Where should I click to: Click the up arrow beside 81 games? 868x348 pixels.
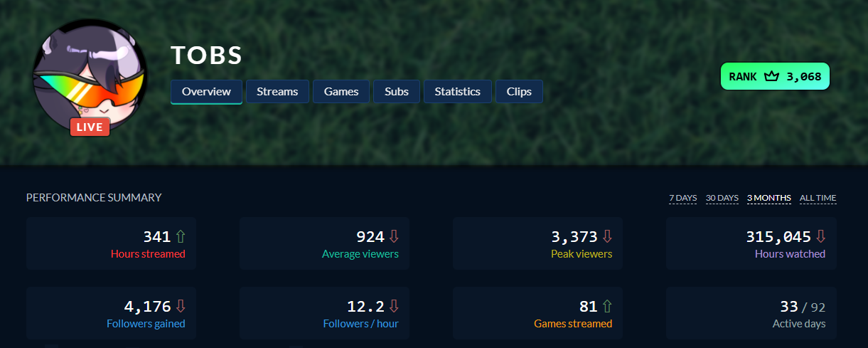607,307
